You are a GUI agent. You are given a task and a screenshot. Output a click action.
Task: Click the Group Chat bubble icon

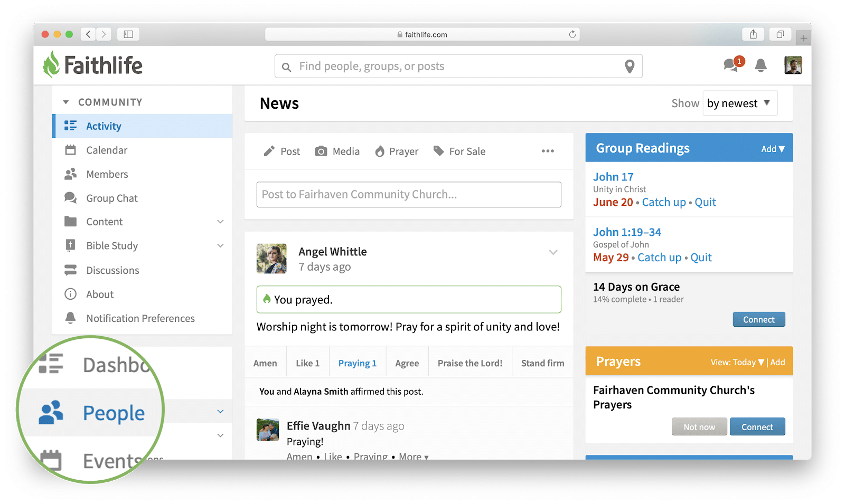70,198
